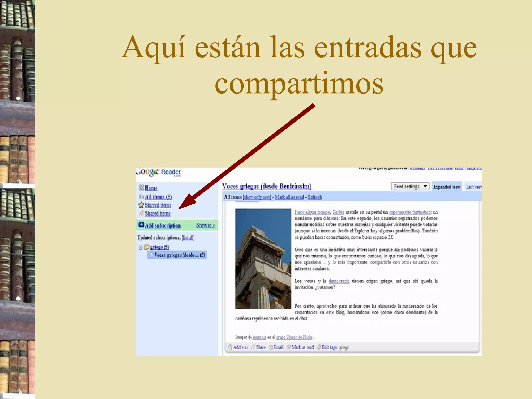Click the Email envelope icon below post
This screenshot has width=532, height=399.
point(271,348)
